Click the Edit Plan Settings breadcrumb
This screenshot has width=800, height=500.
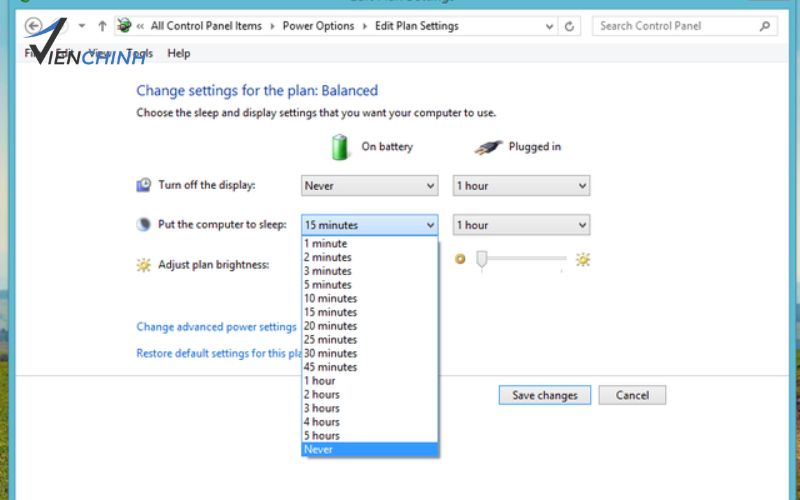417,26
